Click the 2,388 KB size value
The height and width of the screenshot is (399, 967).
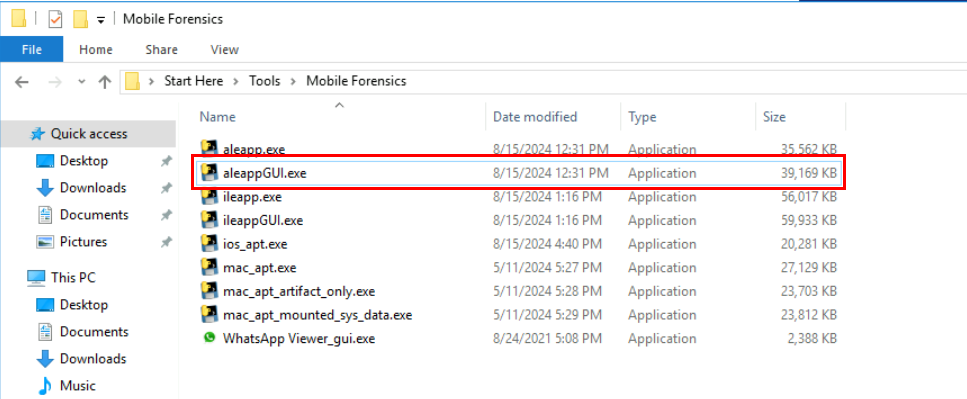point(812,339)
